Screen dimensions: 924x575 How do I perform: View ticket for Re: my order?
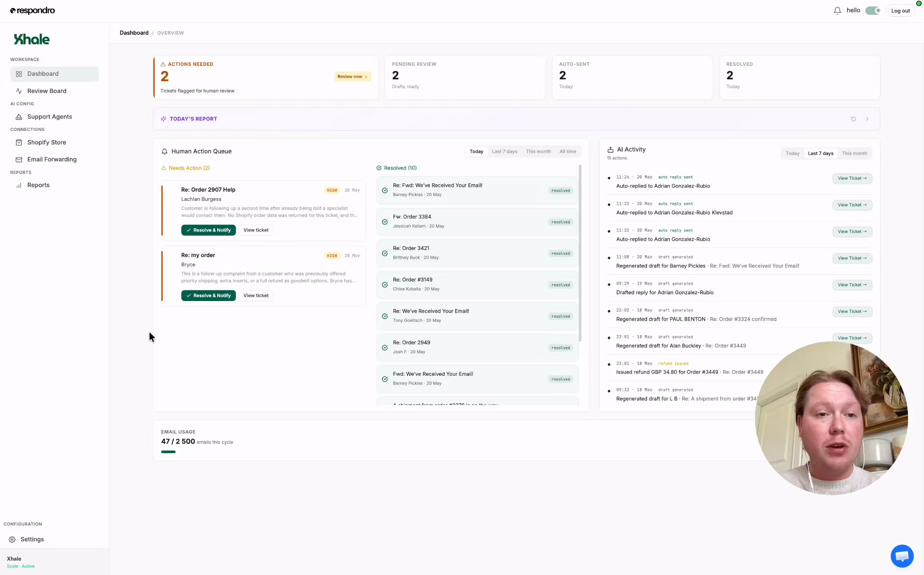point(256,296)
